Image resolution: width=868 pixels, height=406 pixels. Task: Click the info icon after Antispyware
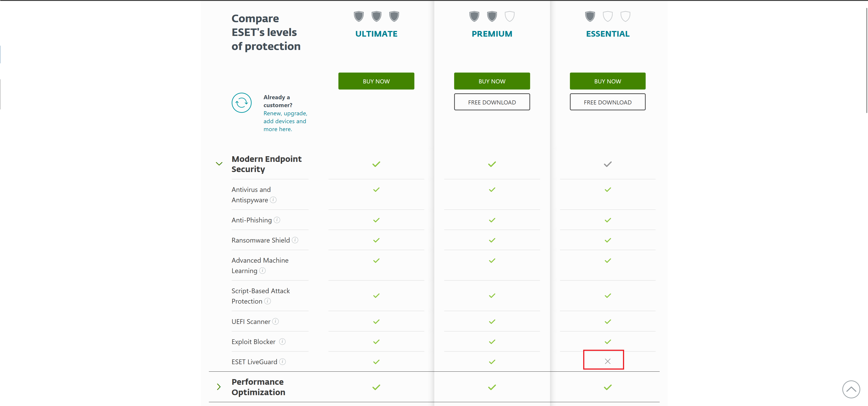(x=273, y=200)
